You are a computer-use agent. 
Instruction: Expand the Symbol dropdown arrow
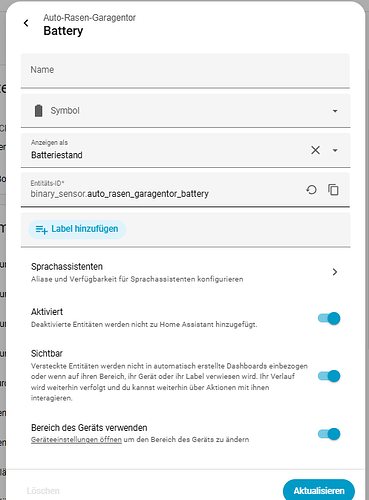point(335,111)
